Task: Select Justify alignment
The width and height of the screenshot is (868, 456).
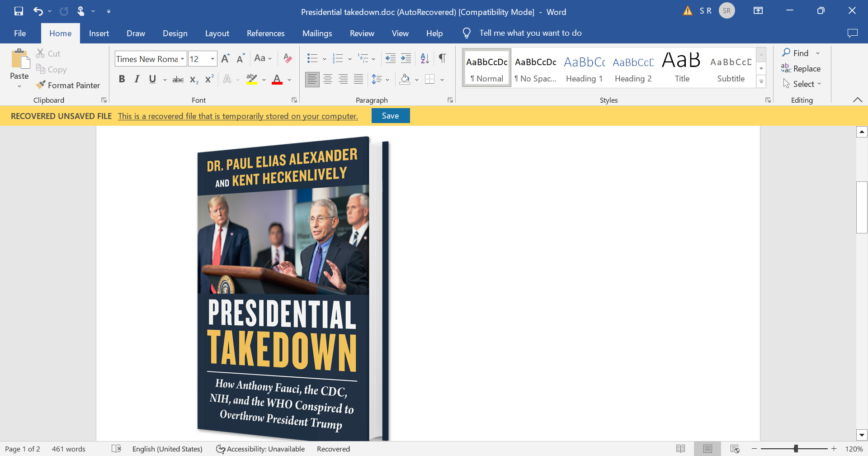Action: click(x=359, y=80)
